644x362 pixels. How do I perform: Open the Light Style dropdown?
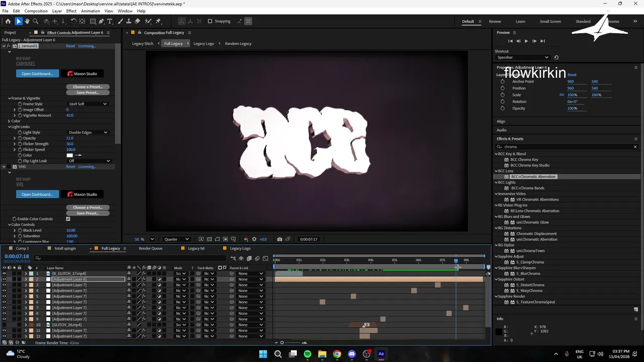click(88, 132)
